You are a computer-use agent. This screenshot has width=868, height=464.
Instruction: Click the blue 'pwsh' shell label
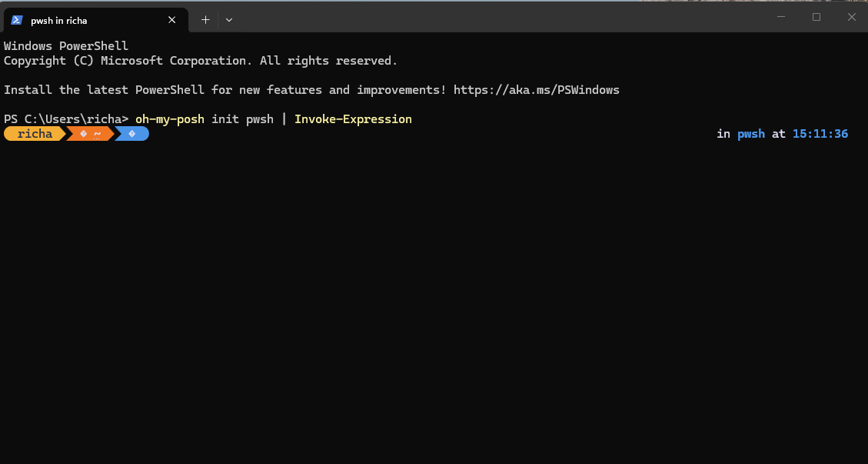751,134
